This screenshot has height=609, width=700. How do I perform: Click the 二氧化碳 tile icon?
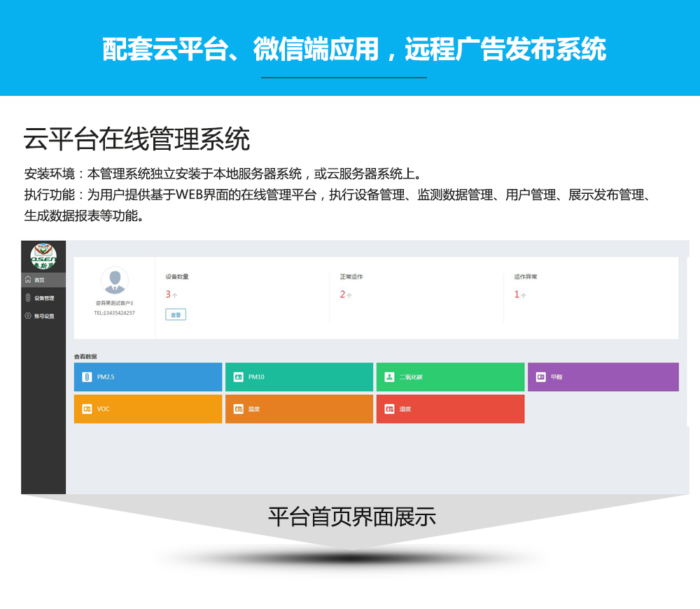[389, 377]
